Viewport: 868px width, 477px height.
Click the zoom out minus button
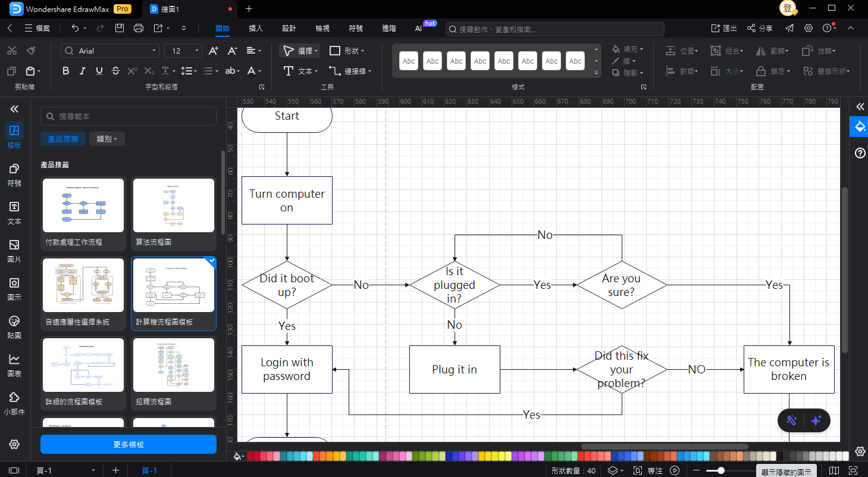[x=697, y=470]
